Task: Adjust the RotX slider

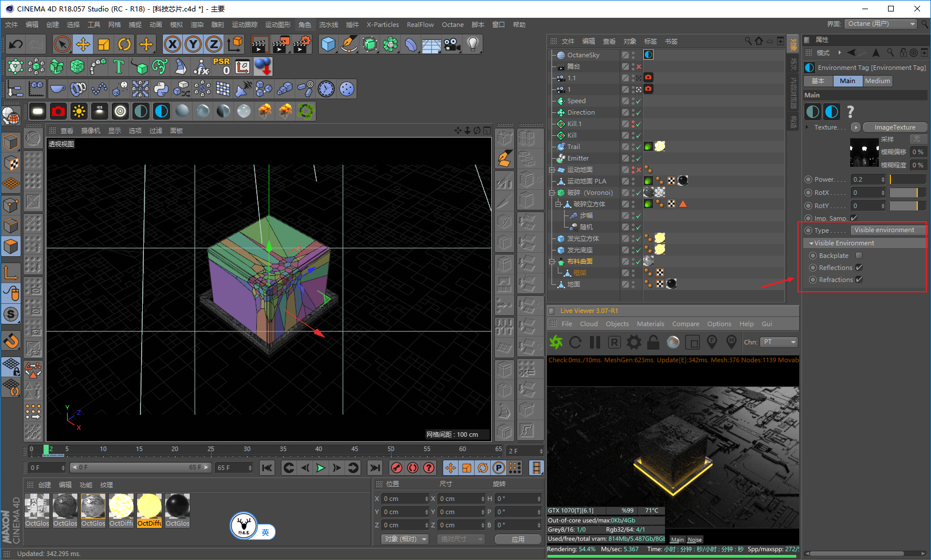Action: coord(907,193)
